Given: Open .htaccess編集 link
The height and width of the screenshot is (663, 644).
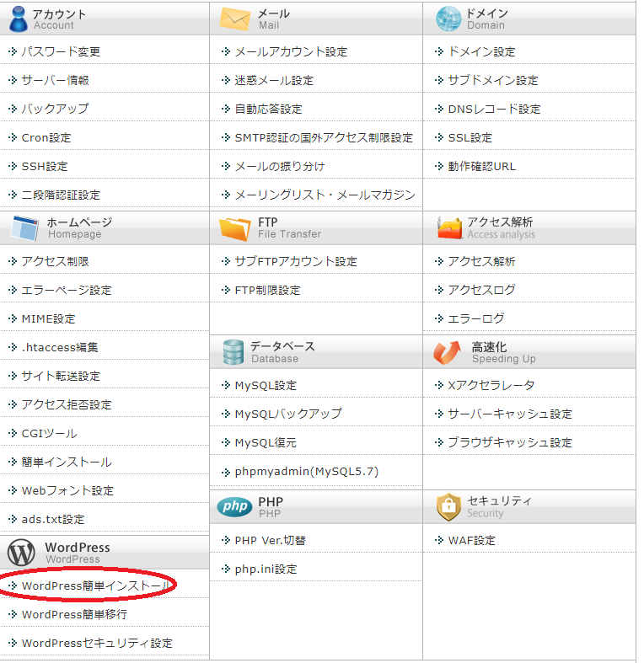Looking at the screenshot, I should click(60, 348).
